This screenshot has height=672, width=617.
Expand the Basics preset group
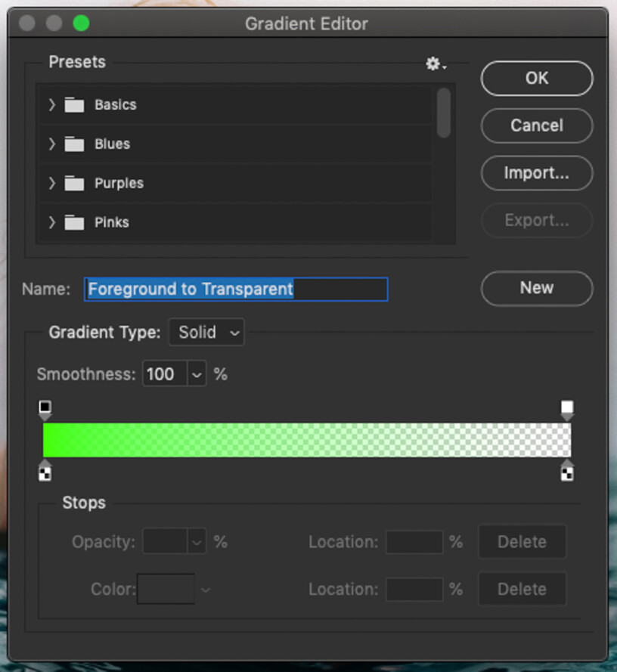coord(51,104)
